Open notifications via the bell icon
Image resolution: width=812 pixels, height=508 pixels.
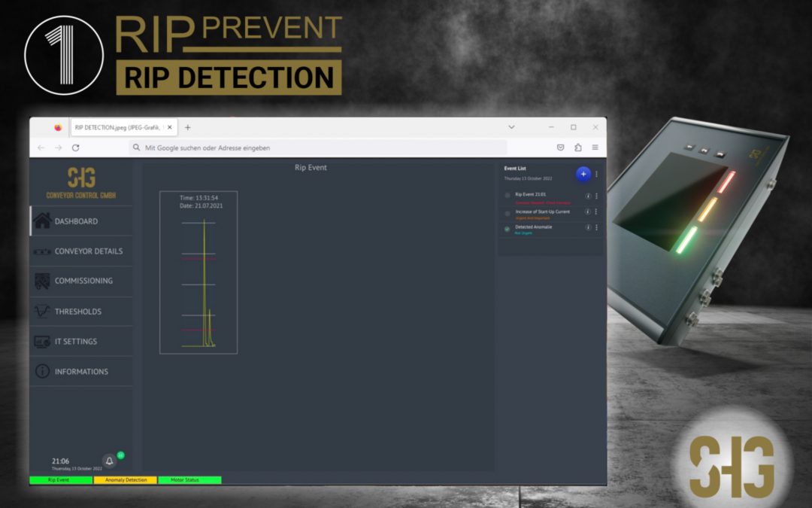109,461
